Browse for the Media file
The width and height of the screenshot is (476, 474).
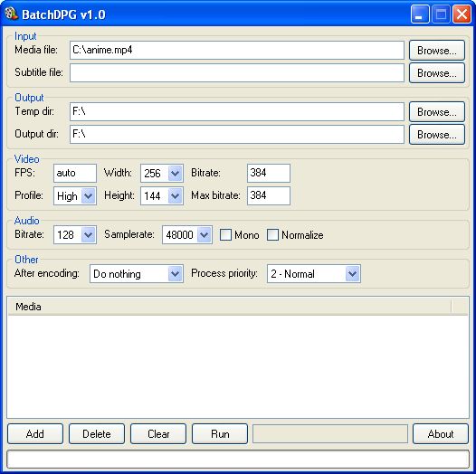point(437,51)
